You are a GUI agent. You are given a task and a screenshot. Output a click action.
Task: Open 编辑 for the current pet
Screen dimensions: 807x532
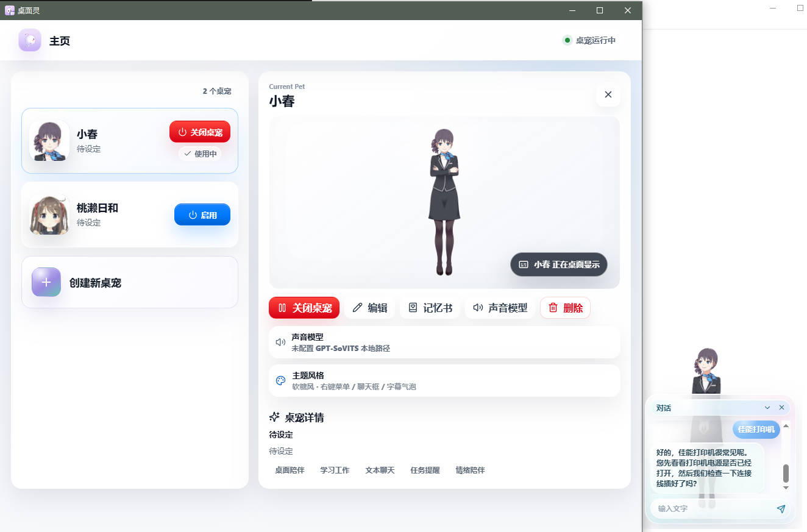click(x=369, y=308)
